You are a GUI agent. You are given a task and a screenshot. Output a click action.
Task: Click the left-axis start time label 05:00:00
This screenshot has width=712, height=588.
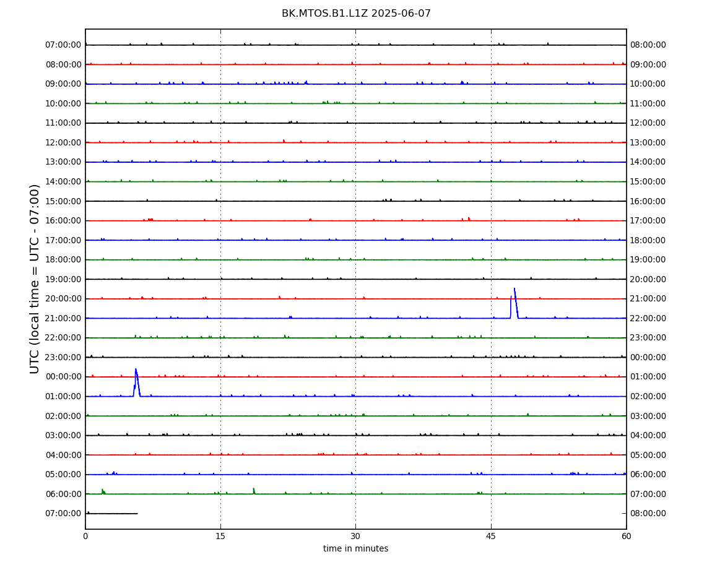click(x=64, y=475)
